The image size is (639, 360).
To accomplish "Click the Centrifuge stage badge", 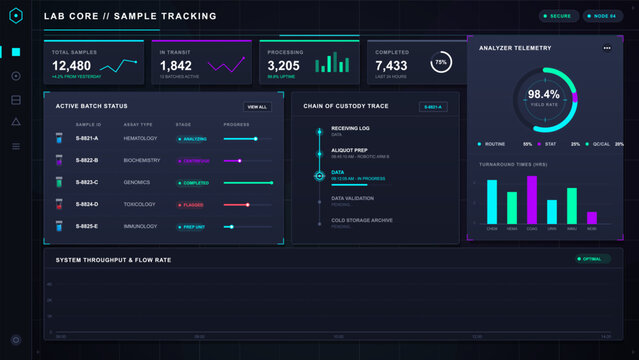I will coord(194,161).
